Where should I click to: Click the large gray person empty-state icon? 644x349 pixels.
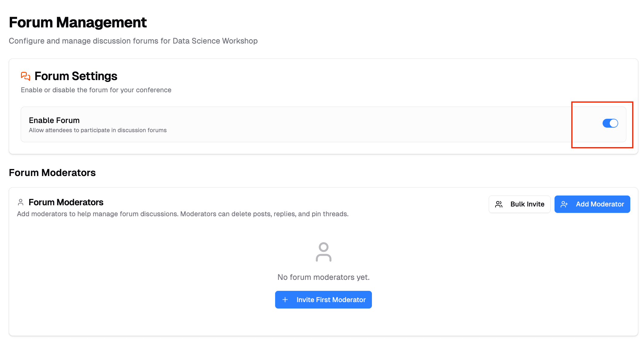[323, 252]
